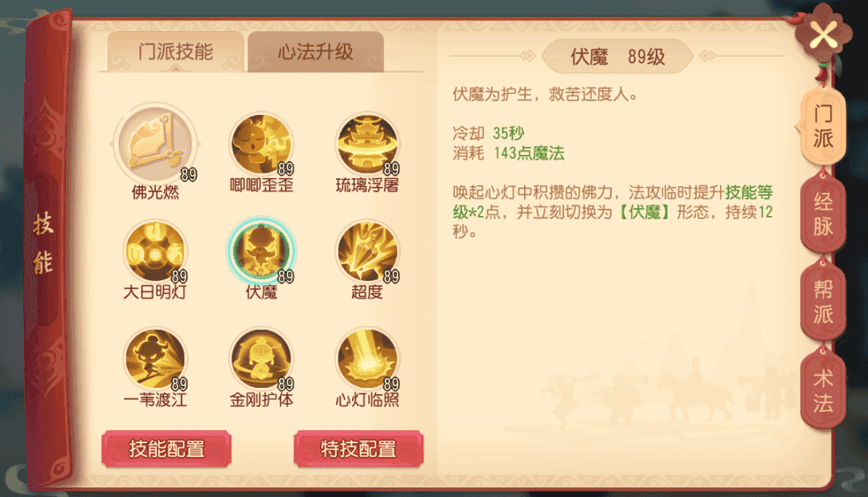Select the 心灯临照 skill icon
Screen dimensions: 868x497
tap(367, 360)
